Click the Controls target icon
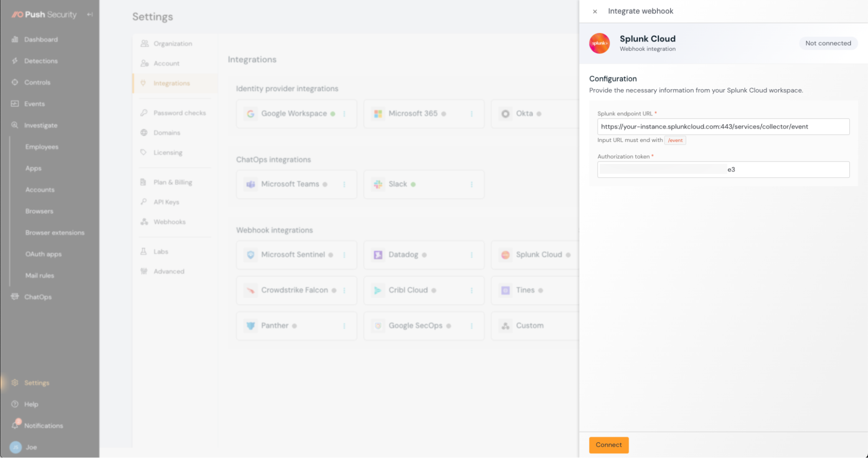 pos(15,82)
